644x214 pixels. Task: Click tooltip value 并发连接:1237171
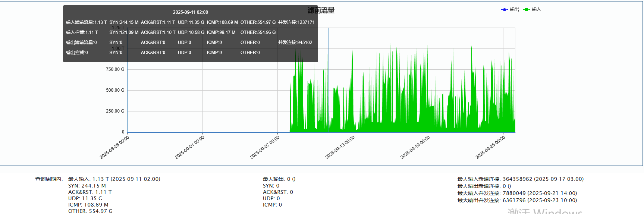point(296,22)
